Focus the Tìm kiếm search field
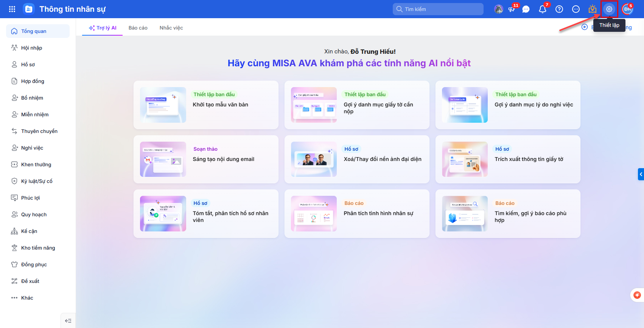Viewport: 644px width, 328px height. 438,9
